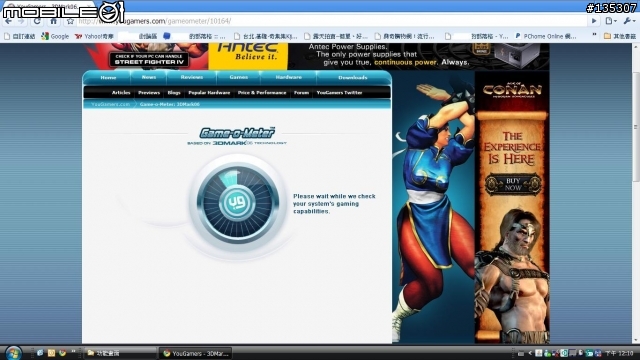The height and width of the screenshot is (360, 640).
Task: Switch to the Reviews tab
Action: coord(191,77)
